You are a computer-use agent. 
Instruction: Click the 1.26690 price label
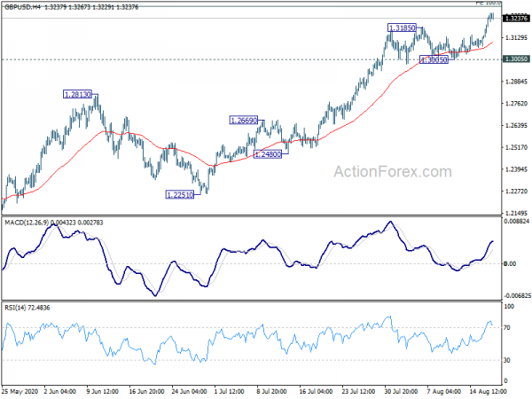244,120
